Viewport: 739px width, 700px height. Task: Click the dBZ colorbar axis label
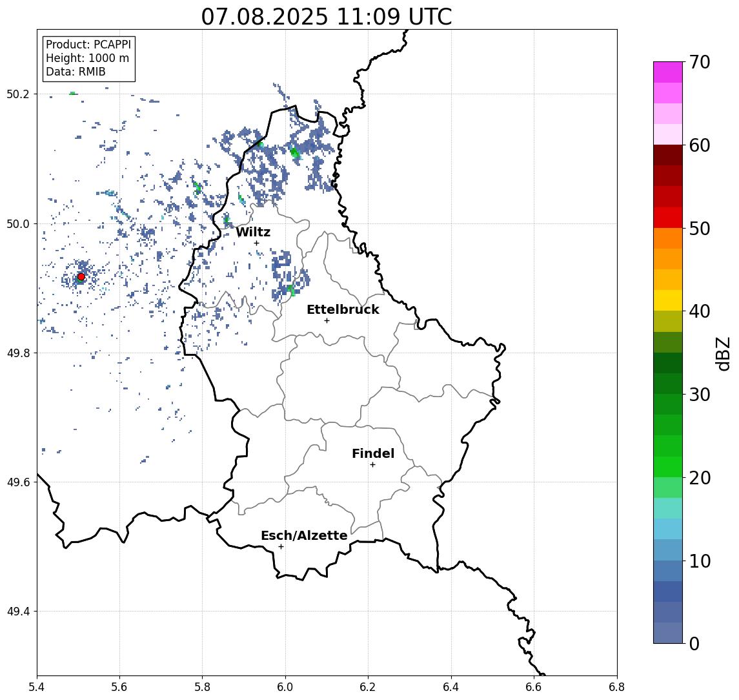click(x=722, y=353)
